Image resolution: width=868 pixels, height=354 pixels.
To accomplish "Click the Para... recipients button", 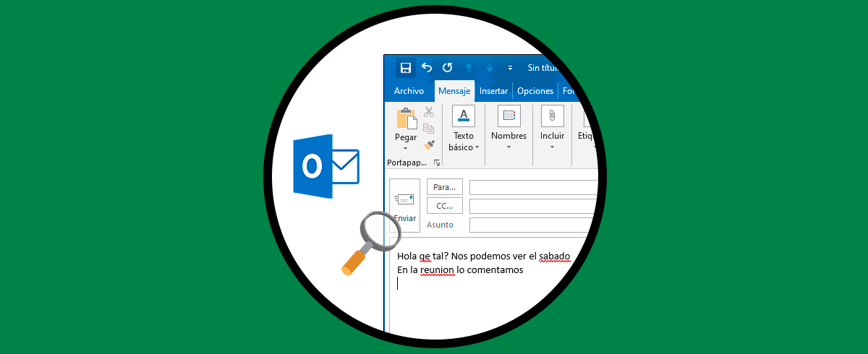I will coord(445,187).
